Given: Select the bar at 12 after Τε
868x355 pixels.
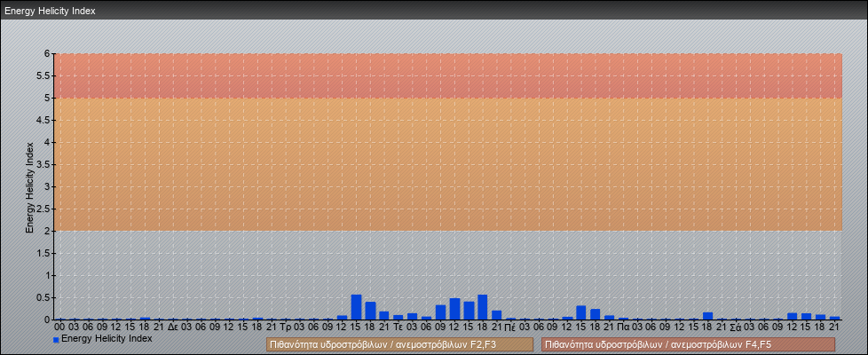Looking at the screenshot, I should (x=455, y=309).
